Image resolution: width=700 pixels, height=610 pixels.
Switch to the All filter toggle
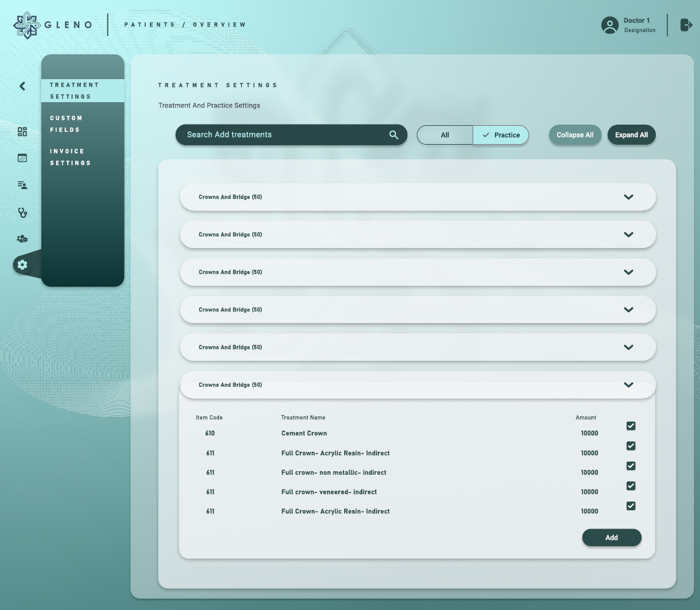tap(445, 135)
